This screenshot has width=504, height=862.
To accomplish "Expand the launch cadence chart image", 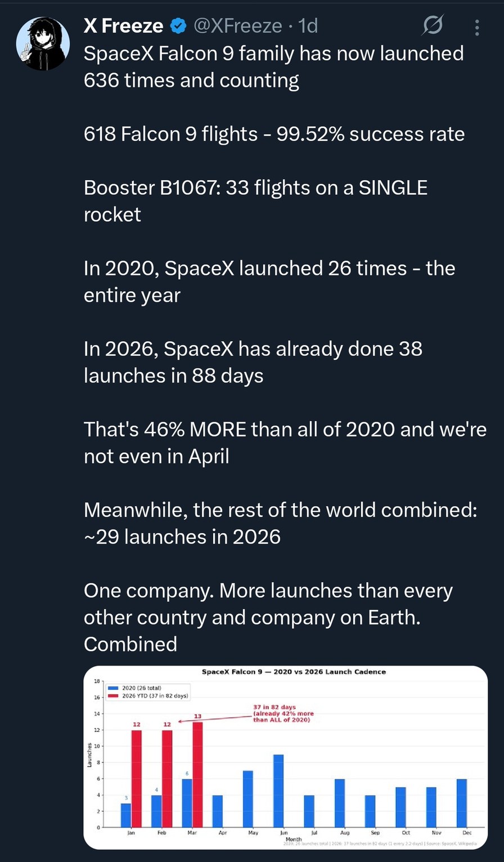I will coord(286,757).
